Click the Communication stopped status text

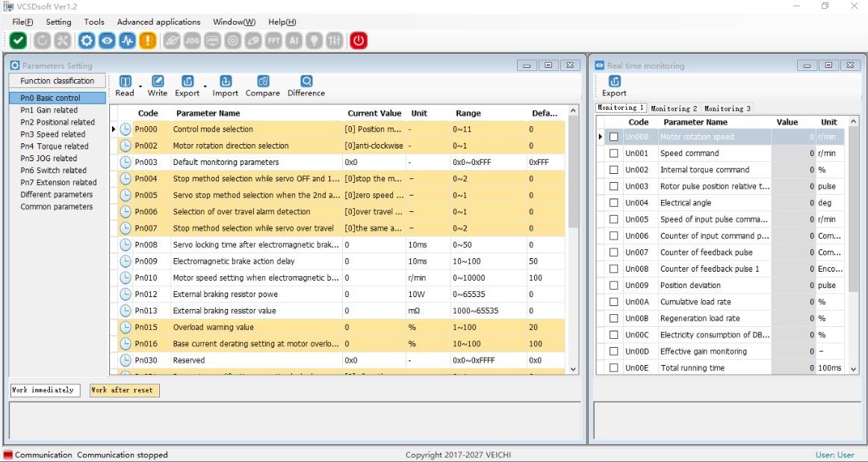123,455
